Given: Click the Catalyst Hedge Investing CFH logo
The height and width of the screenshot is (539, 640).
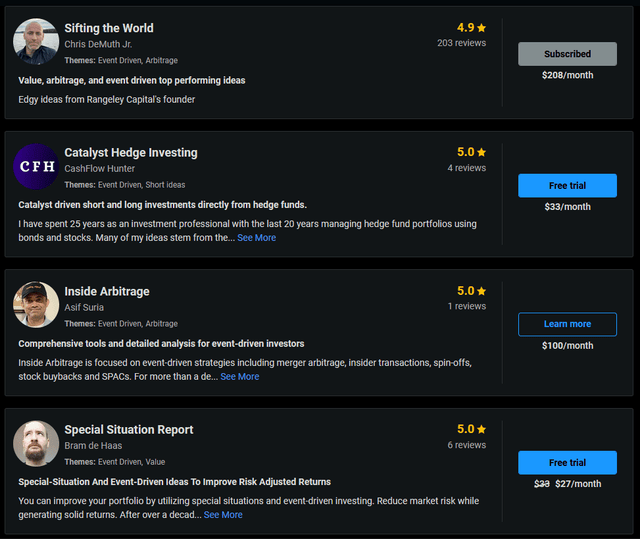Looking at the screenshot, I should pos(36,166).
